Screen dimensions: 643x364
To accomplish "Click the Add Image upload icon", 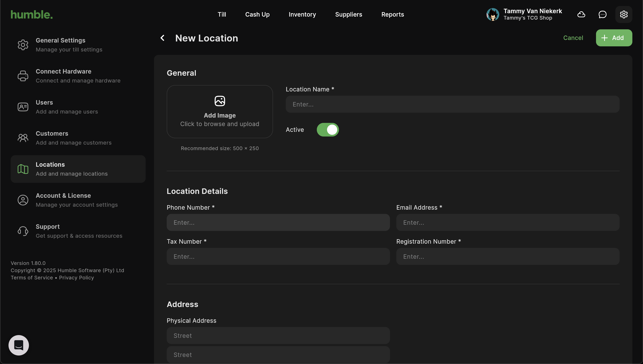I will pos(219,101).
